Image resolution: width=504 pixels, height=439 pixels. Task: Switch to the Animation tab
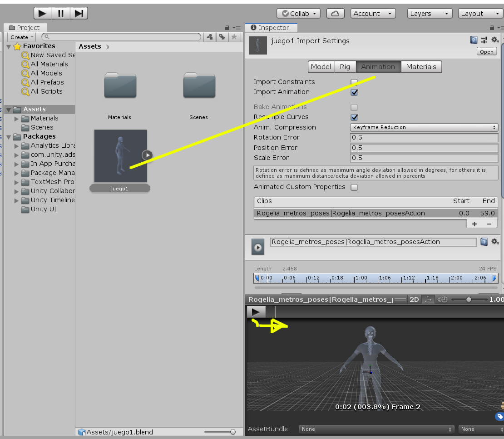click(378, 66)
